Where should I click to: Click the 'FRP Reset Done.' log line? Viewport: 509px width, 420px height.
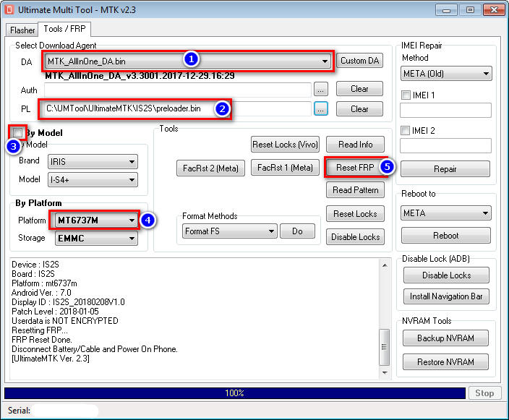click(x=42, y=340)
